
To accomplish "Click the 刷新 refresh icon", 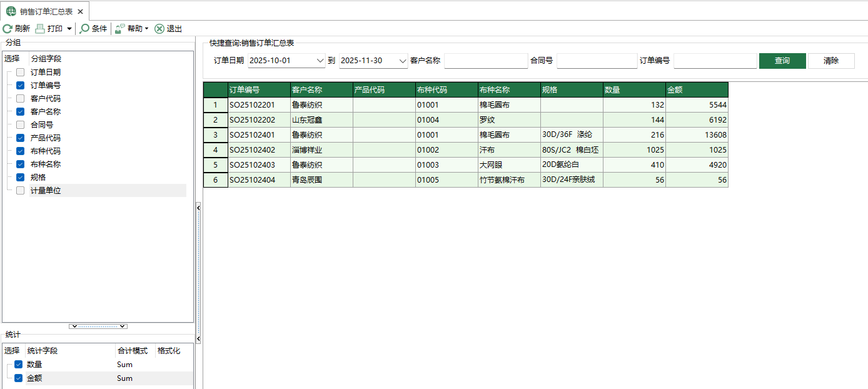I will 6,28.
